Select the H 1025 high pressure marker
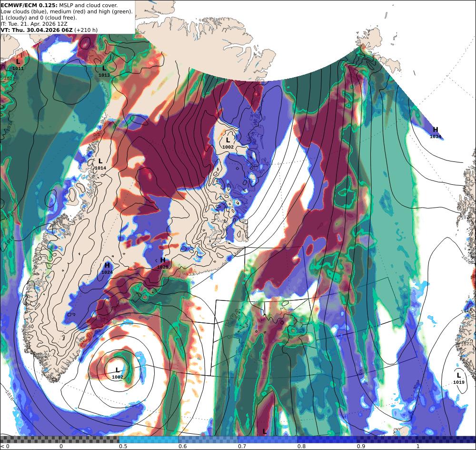The image size is (476, 450). [x=163, y=263]
